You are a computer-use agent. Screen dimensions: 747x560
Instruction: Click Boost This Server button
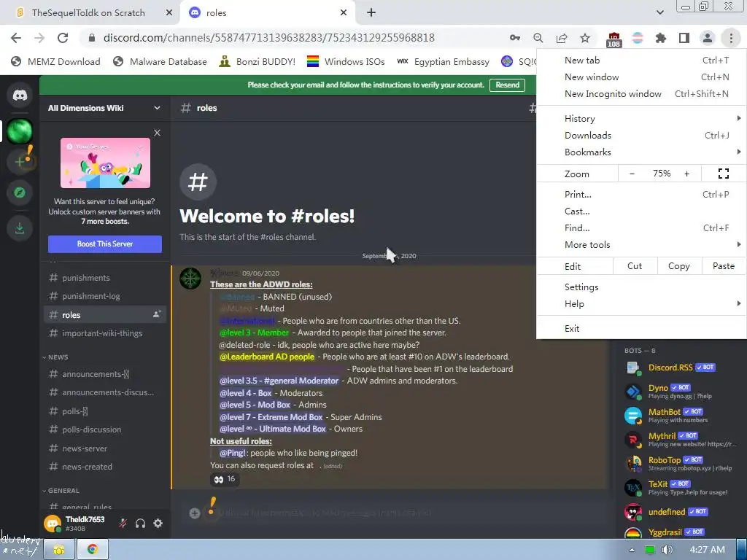pyautogui.click(x=105, y=244)
